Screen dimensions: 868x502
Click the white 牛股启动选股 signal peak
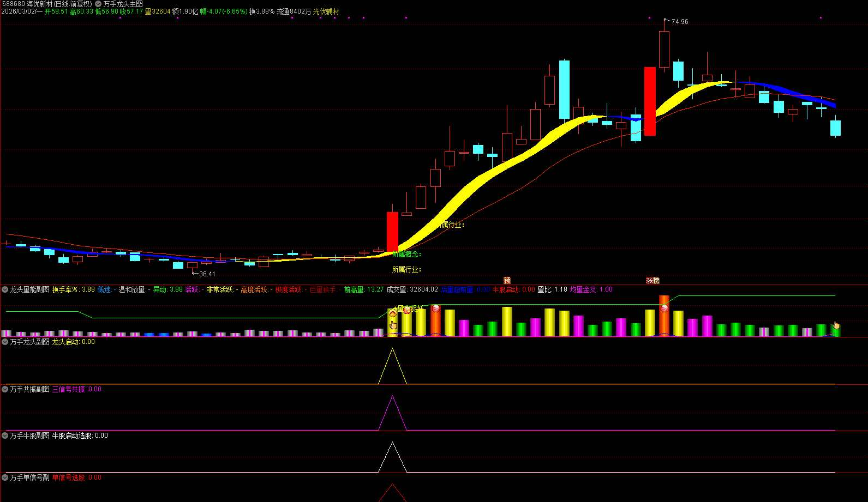click(x=392, y=444)
